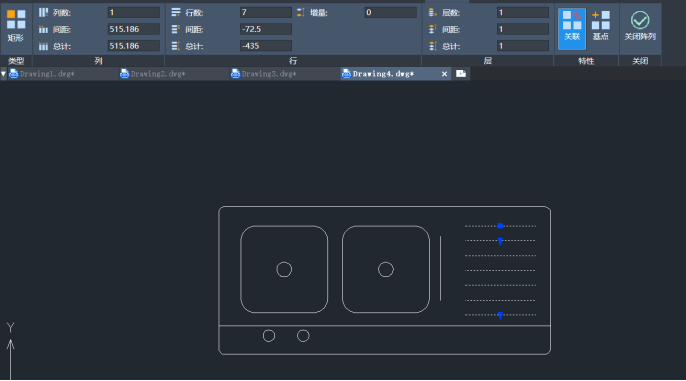Image resolution: width=686 pixels, height=381 pixels.
Task: Click the 列 panel title
Action: [x=98, y=61]
